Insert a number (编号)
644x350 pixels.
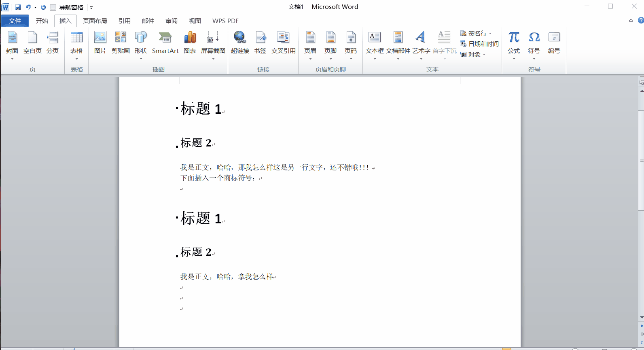pyautogui.click(x=554, y=43)
